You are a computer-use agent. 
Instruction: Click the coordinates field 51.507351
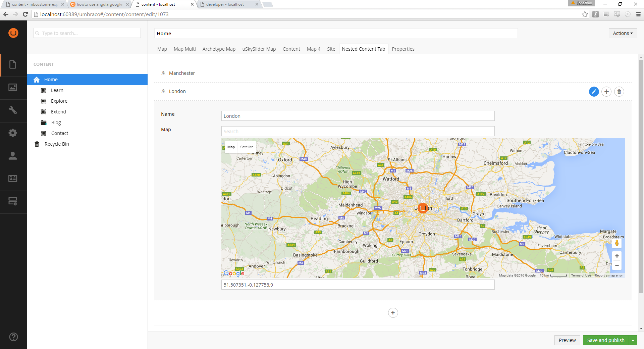point(358,285)
